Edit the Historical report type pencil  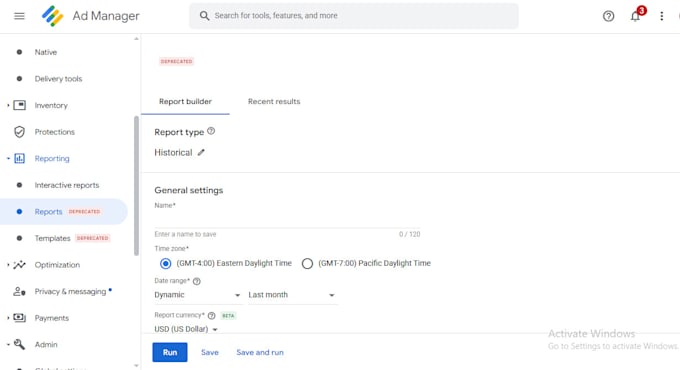(x=201, y=152)
